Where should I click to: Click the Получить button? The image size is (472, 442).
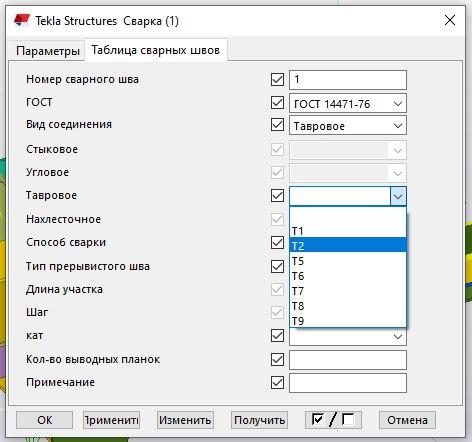[259, 420]
